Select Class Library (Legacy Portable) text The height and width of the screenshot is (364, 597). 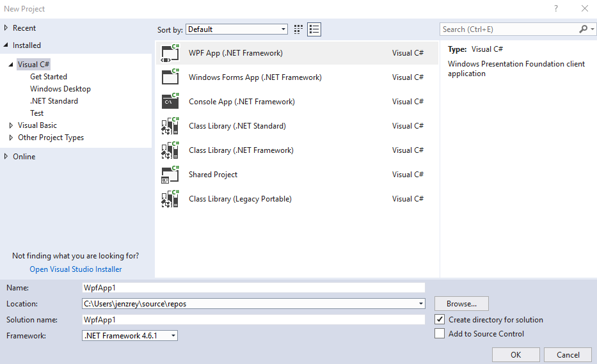point(240,199)
